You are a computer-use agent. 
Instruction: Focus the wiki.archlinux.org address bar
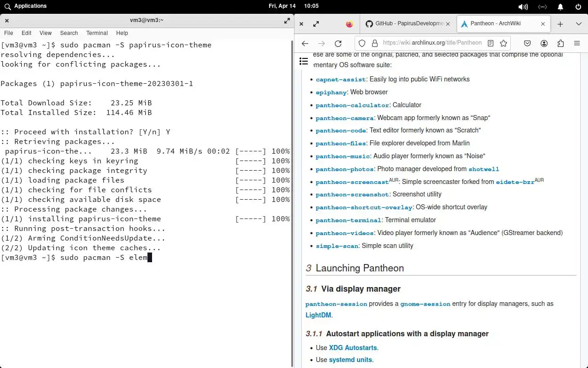click(x=432, y=43)
